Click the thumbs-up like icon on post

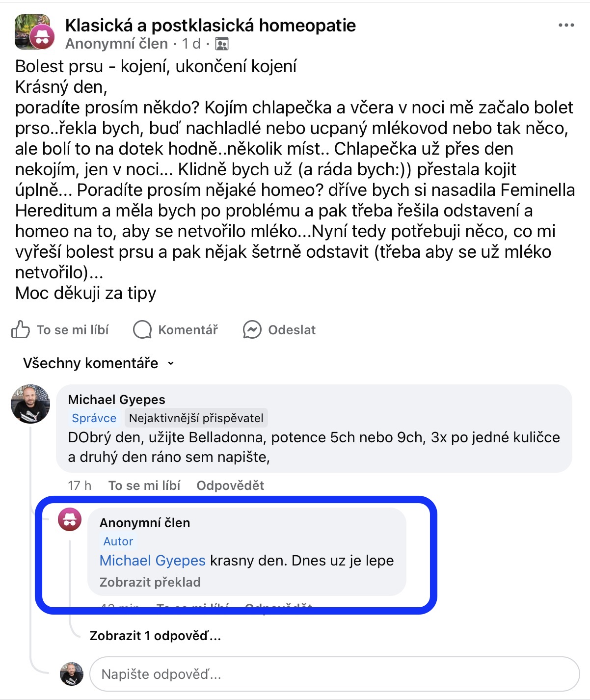coord(20,330)
